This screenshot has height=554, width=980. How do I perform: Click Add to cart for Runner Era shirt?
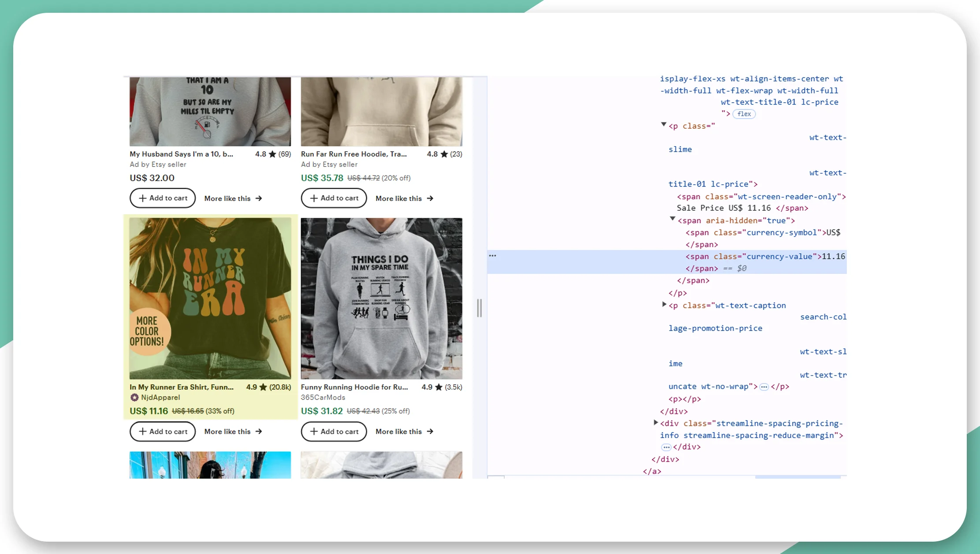(x=162, y=431)
